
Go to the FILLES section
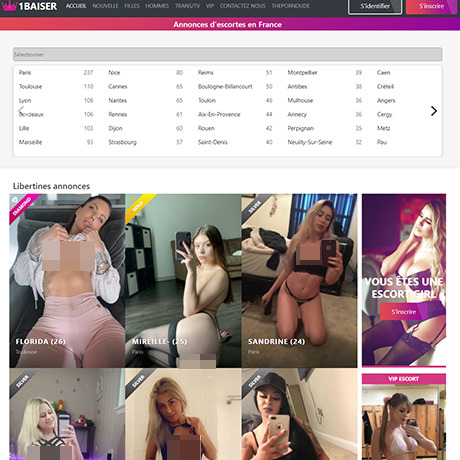click(132, 6)
